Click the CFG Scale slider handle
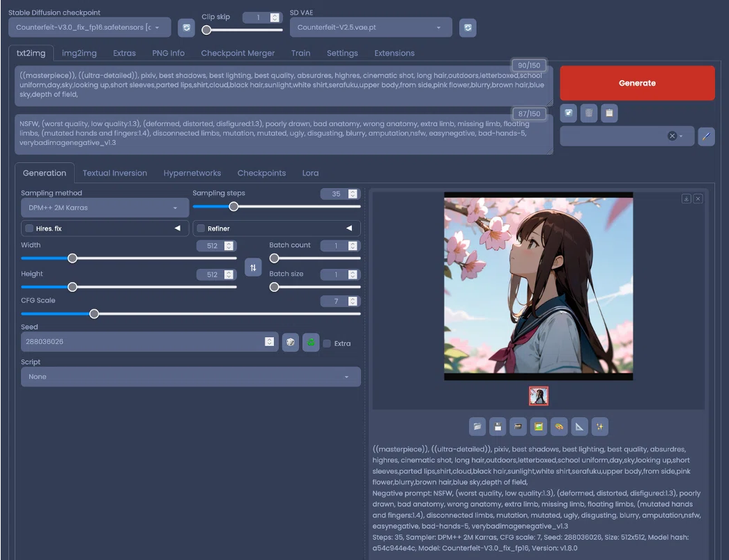 click(94, 314)
